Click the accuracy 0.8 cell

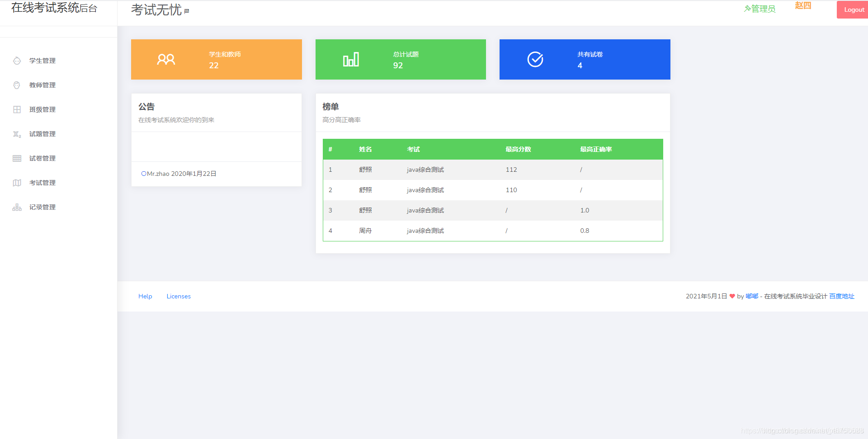pyautogui.click(x=585, y=231)
